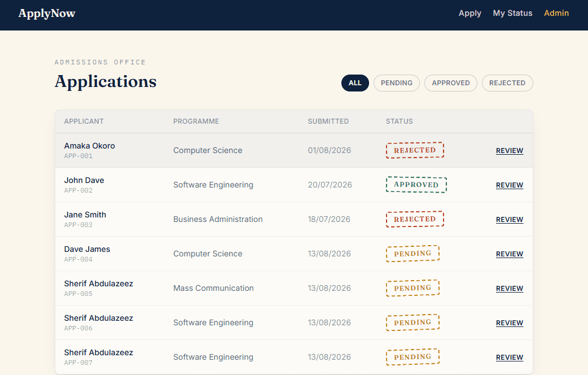Review application APP-007

(509, 357)
